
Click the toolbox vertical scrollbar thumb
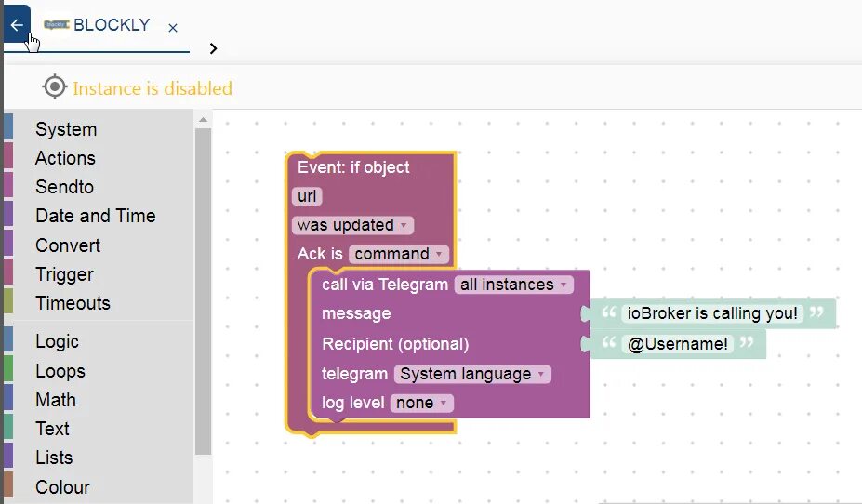[203, 291]
